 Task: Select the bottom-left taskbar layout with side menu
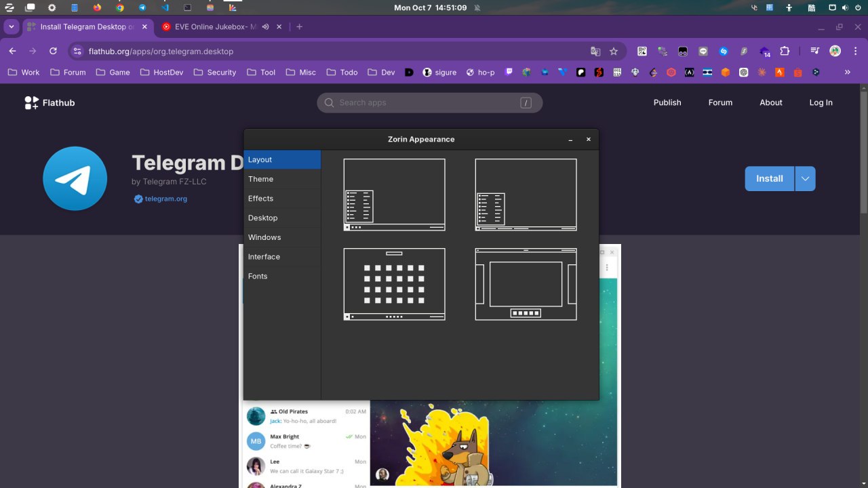click(394, 195)
